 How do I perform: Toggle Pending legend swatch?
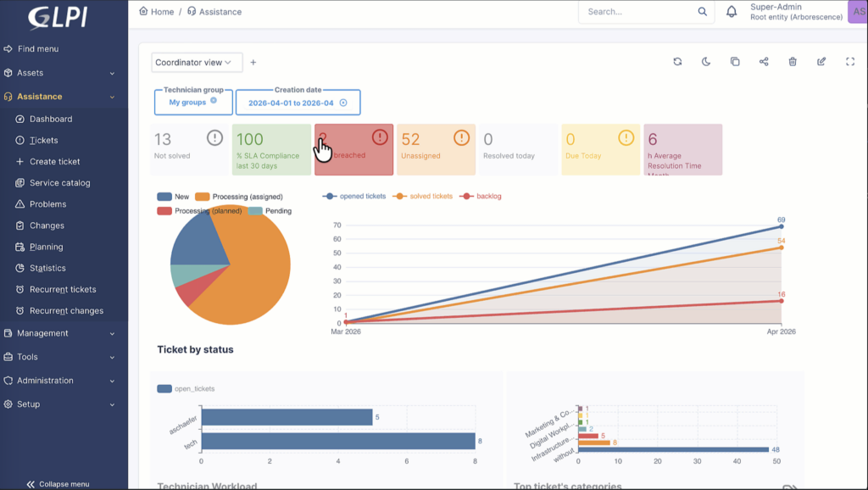(x=255, y=211)
